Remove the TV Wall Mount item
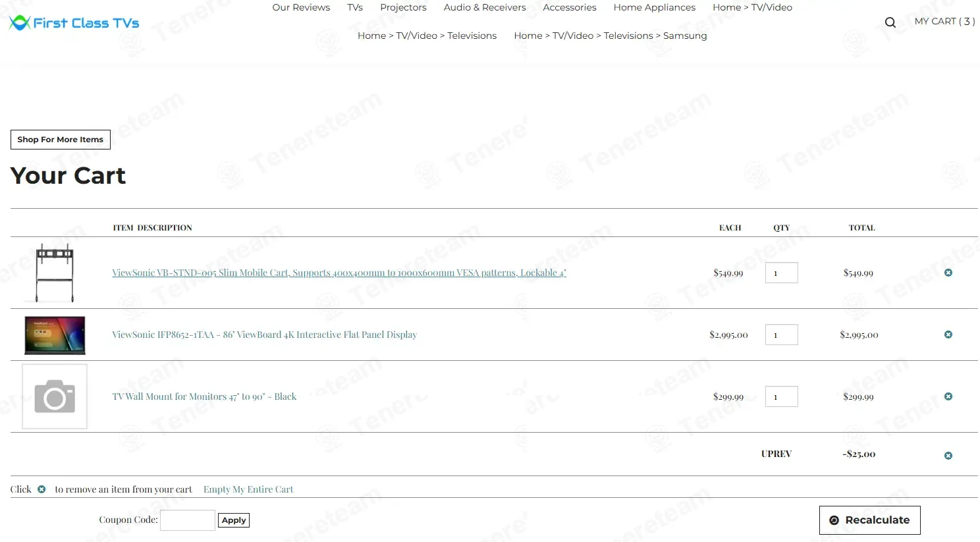The width and height of the screenshot is (980, 542). coord(948,396)
